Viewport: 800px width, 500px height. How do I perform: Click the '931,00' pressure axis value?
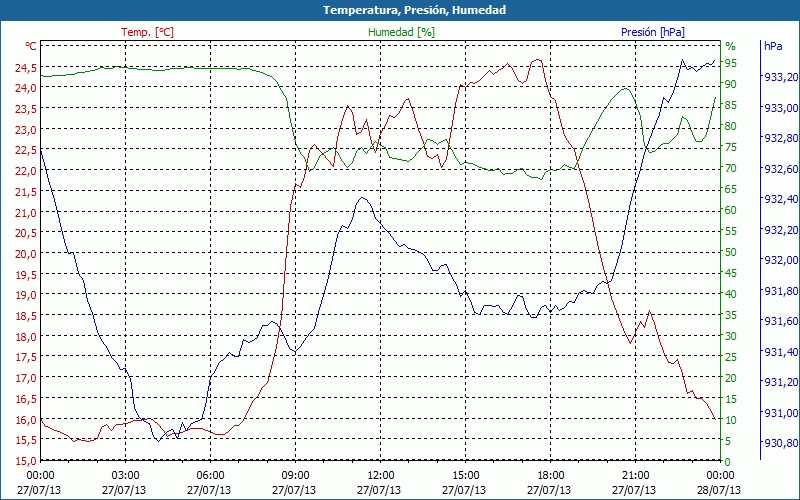tap(781, 412)
